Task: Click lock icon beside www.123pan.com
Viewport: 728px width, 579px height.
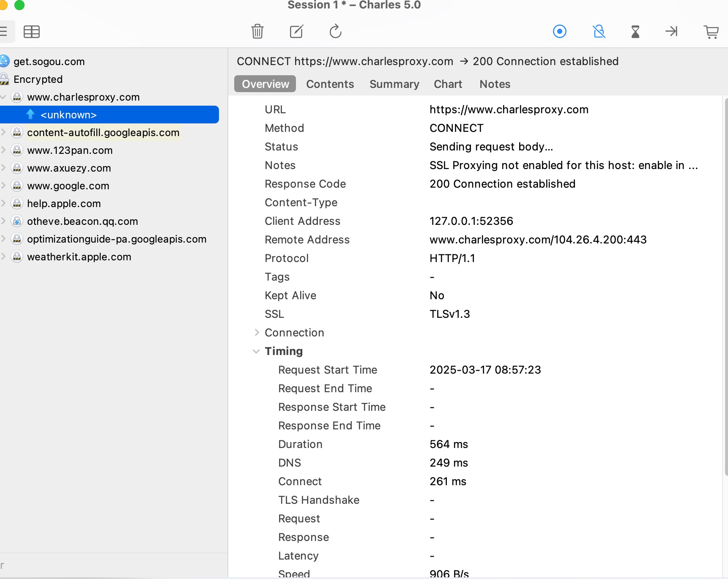Action: pyautogui.click(x=17, y=150)
